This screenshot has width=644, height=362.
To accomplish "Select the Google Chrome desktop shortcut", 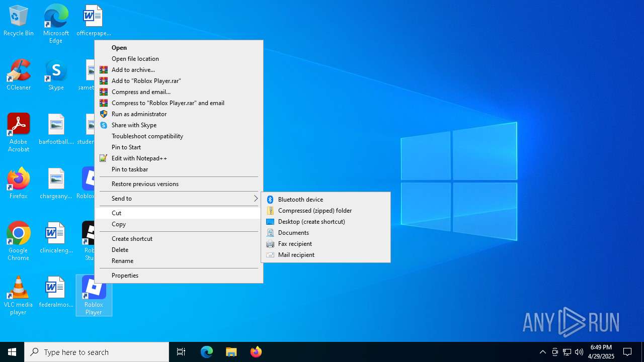I will click(19, 241).
